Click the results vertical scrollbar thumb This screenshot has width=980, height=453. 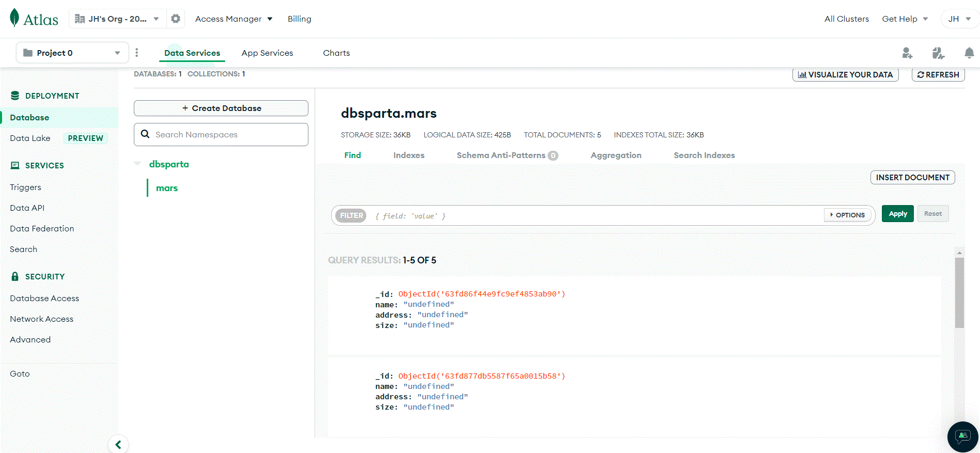click(x=959, y=293)
